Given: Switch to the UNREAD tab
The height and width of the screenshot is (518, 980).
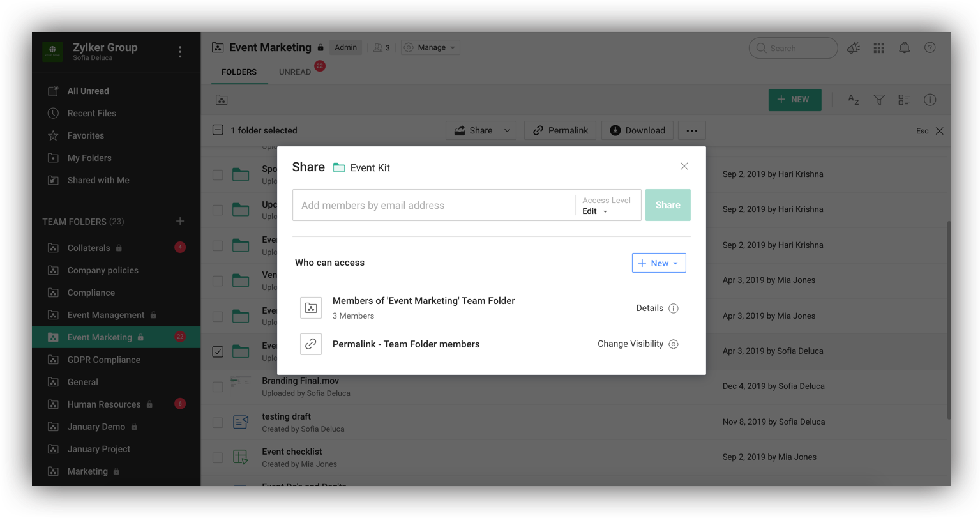Looking at the screenshot, I should click(x=295, y=72).
